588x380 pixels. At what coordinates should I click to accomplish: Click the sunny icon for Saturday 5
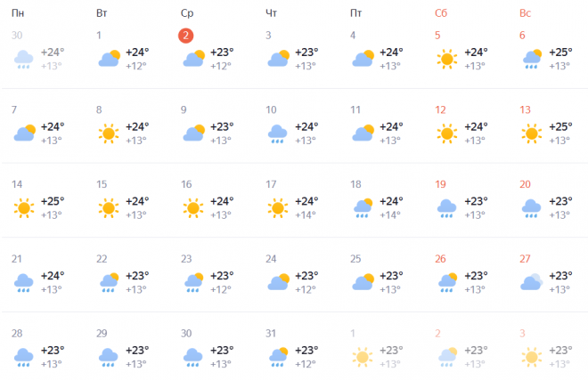[x=447, y=59]
